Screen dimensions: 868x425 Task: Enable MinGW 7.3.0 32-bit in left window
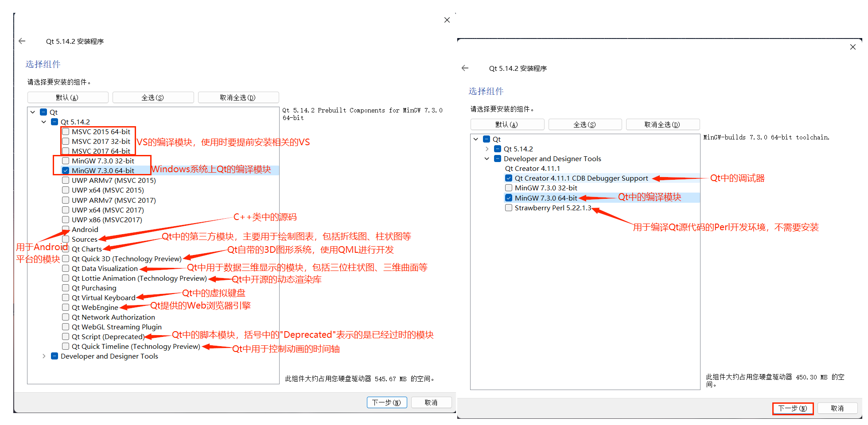pyautogui.click(x=66, y=161)
